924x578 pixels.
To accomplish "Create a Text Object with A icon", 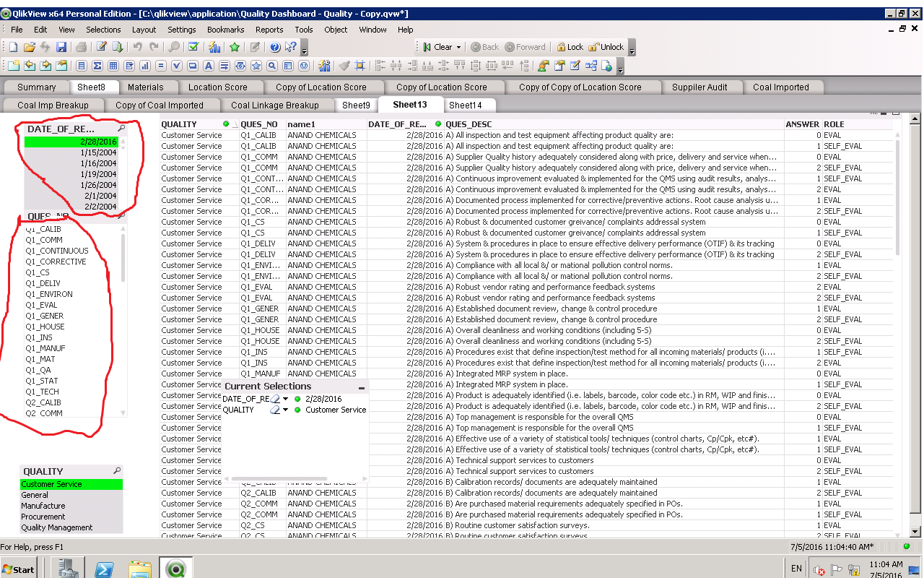I will (209, 66).
